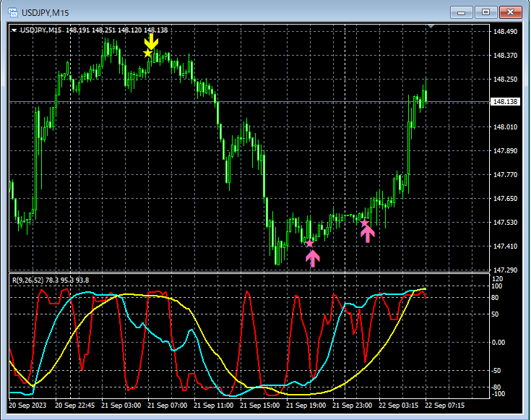Click the 147.410 price scale label
Image resolution: width=531 pixels, height=420 pixels.
(x=505, y=246)
